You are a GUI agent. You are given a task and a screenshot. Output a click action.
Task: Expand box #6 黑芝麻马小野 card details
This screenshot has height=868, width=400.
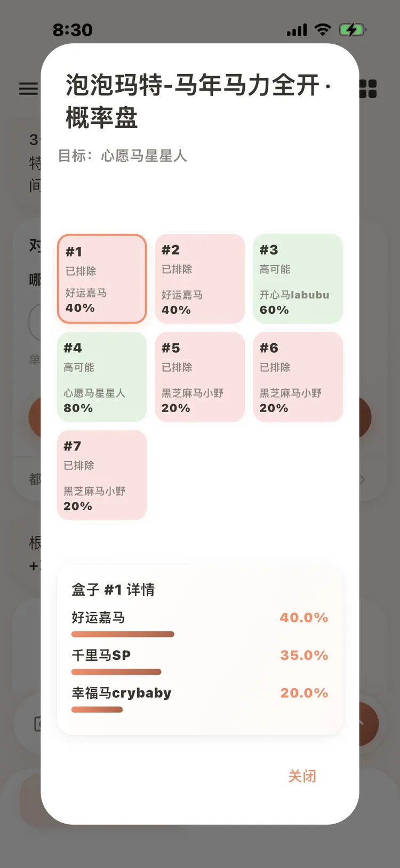[298, 377]
